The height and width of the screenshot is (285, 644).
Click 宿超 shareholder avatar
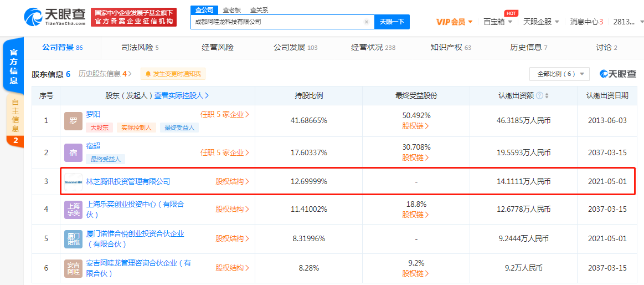73,152
